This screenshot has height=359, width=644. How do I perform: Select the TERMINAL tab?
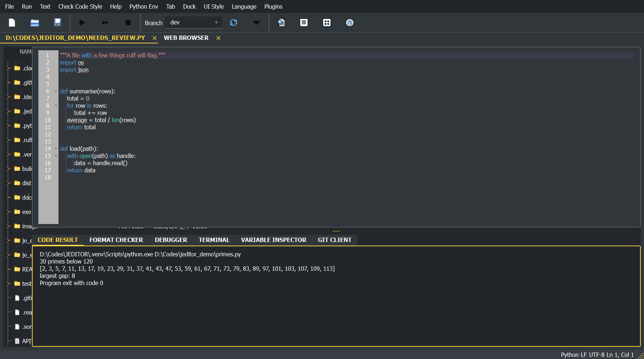(x=214, y=240)
